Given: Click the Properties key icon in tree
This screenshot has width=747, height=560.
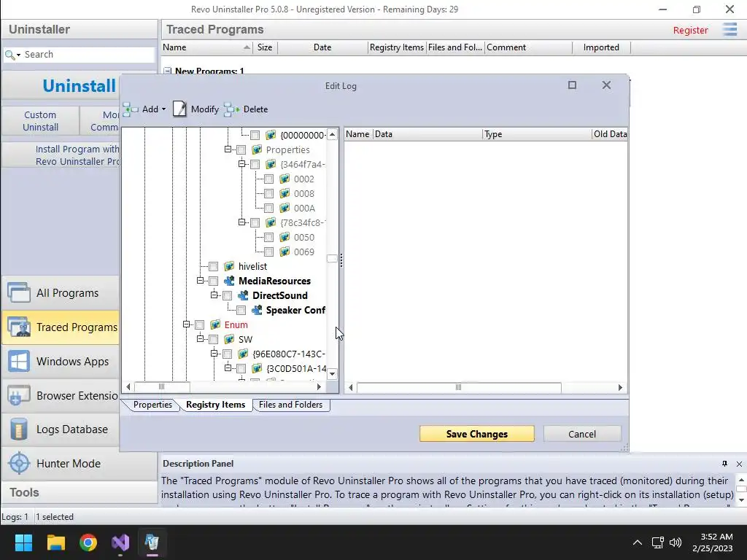Looking at the screenshot, I should [x=257, y=149].
